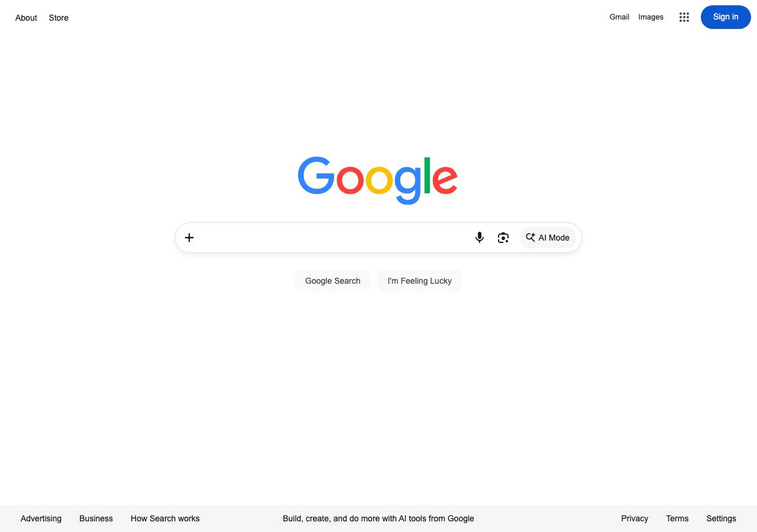Click the Sign in button

tap(726, 17)
